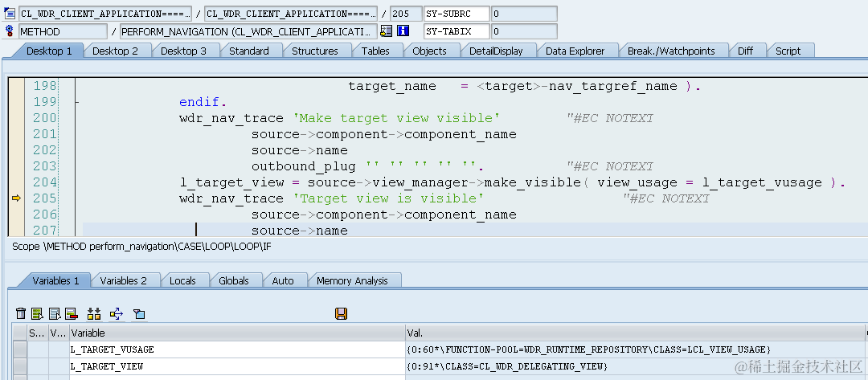
Task: Click the yellow boxes with down arrows icon
Action: point(94,313)
